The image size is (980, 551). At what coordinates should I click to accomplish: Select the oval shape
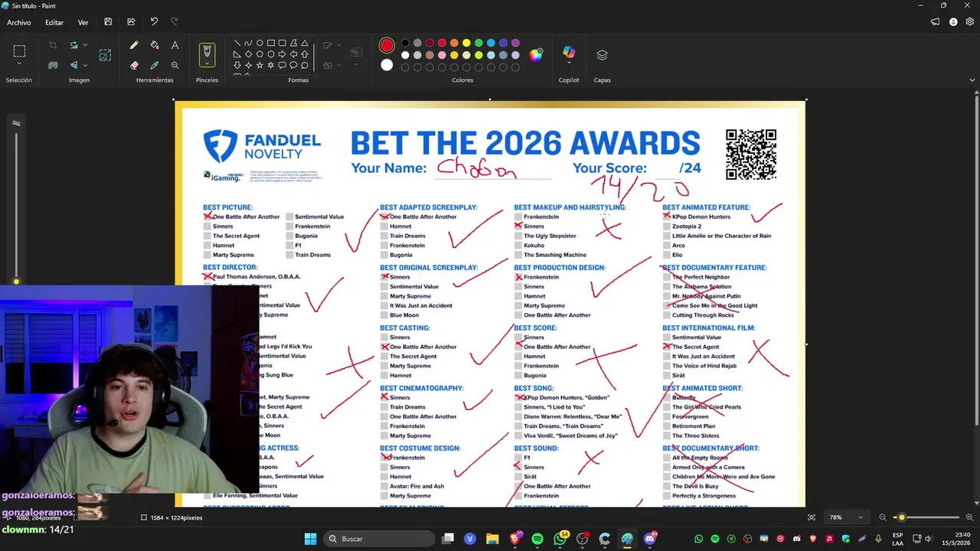(x=260, y=43)
